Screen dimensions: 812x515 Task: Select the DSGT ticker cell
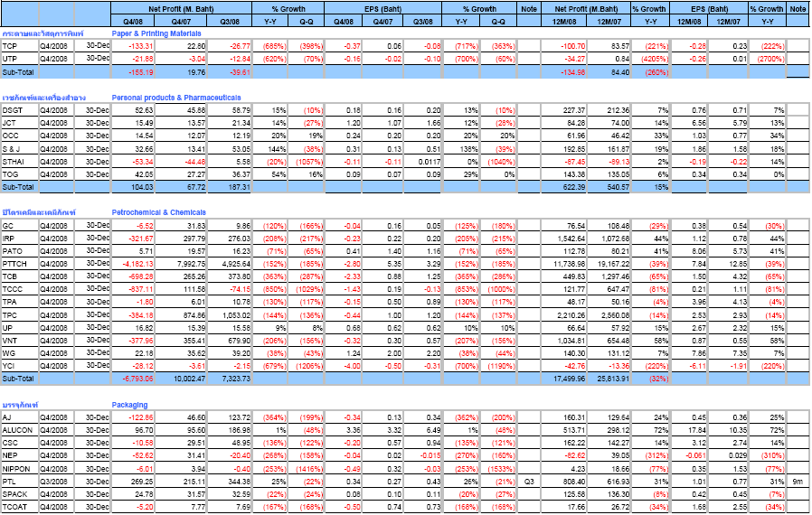point(20,110)
